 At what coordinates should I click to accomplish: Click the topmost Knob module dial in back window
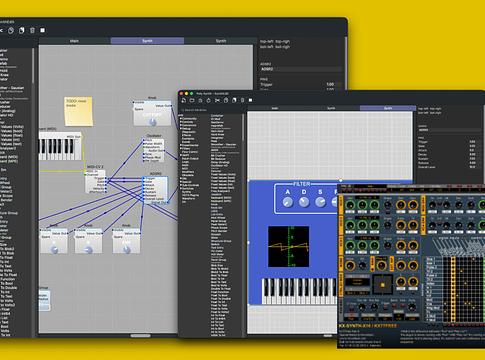click(x=152, y=122)
